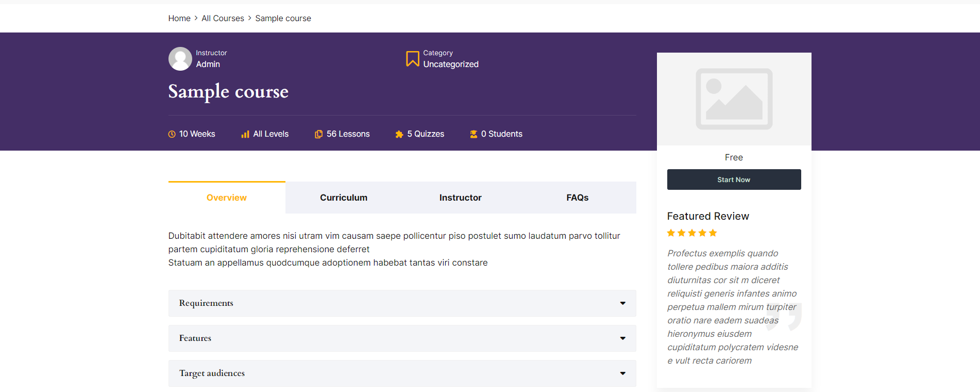Click the instructor avatar icon
Image resolution: width=980 pixels, height=392 pixels.
(x=180, y=59)
